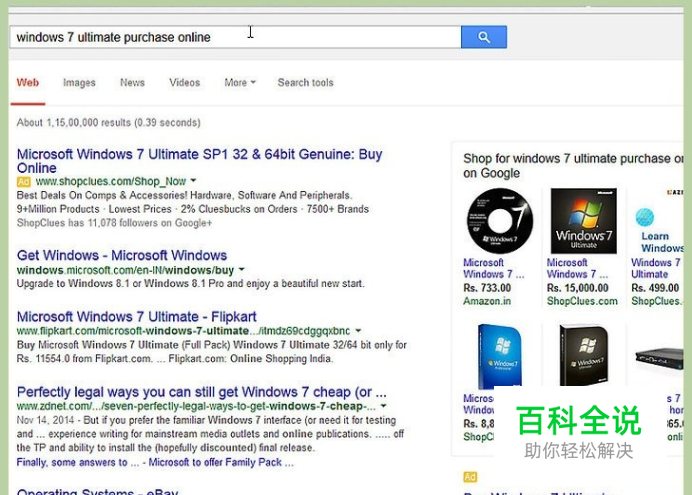Viewport: 692px width, 495px height.
Task: Click the ShopClues followers on Google+ text
Action: (114, 223)
